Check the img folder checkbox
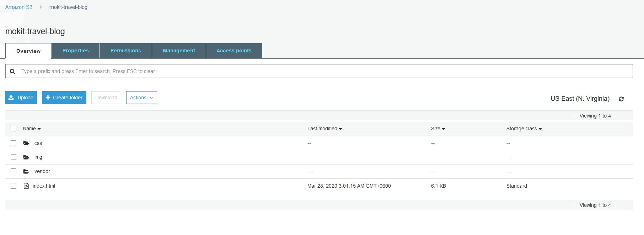644x235 pixels. coord(14,157)
